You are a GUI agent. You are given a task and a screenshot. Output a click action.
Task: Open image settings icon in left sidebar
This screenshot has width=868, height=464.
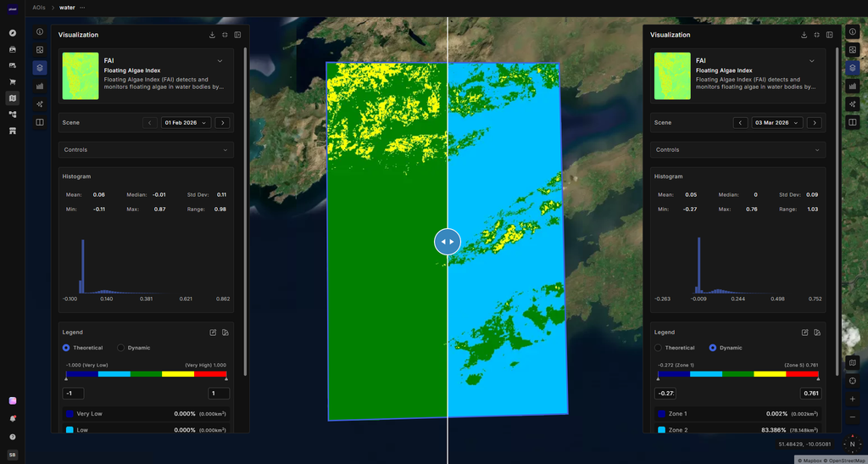12,65
